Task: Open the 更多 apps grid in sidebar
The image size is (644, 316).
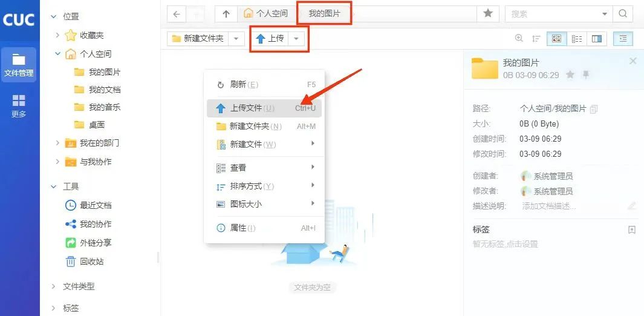Action: tap(19, 105)
